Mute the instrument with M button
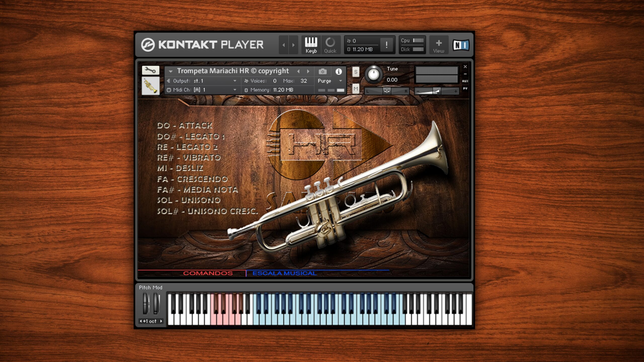The image size is (644, 362). (x=355, y=89)
